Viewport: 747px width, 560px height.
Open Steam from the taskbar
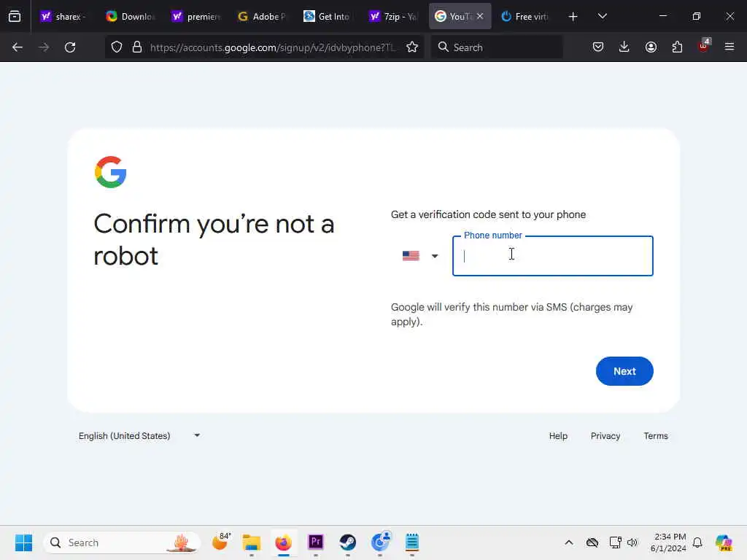(x=348, y=542)
